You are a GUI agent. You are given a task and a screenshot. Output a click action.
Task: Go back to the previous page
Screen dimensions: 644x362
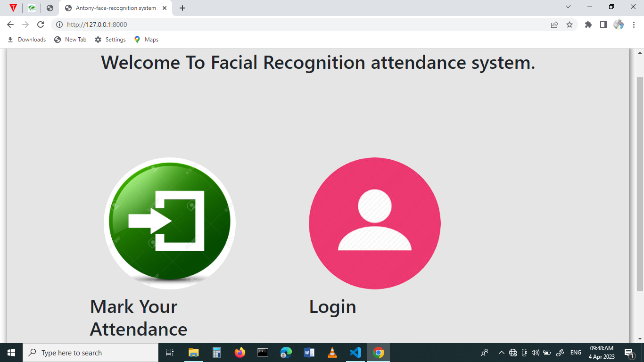pos(10,25)
